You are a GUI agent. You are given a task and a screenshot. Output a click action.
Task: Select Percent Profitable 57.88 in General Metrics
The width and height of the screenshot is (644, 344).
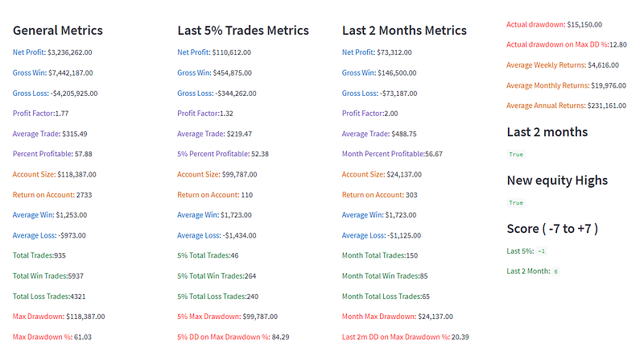(54, 153)
